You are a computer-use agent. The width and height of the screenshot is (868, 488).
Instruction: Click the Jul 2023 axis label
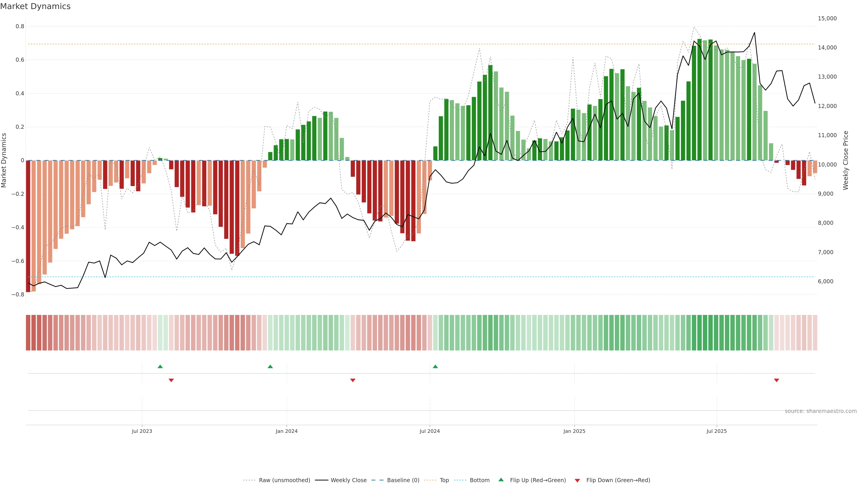tap(142, 431)
